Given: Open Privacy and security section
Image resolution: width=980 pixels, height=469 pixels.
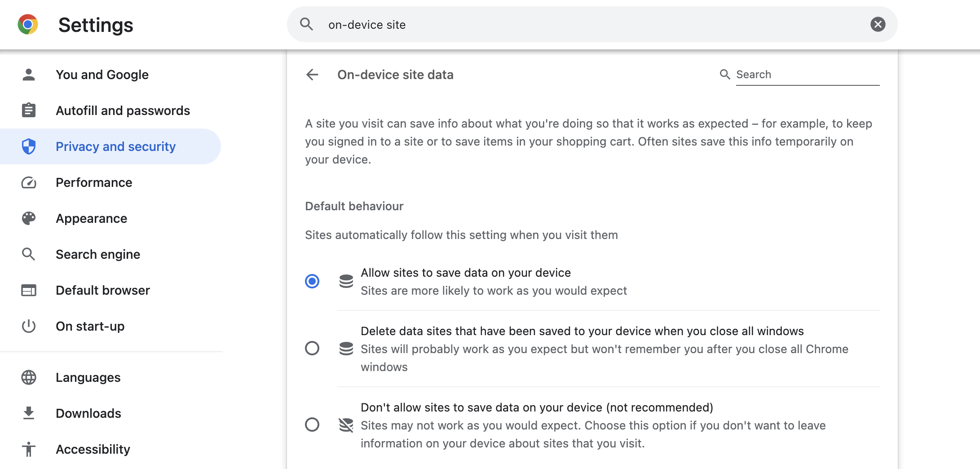Looking at the screenshot, I should (x=115, y=146).
